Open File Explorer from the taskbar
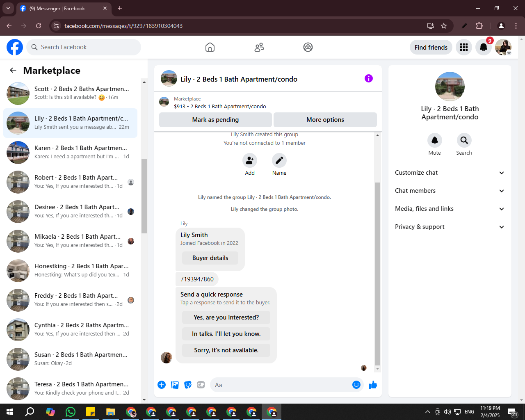This screenshot has width=525, height=420. 111,412
